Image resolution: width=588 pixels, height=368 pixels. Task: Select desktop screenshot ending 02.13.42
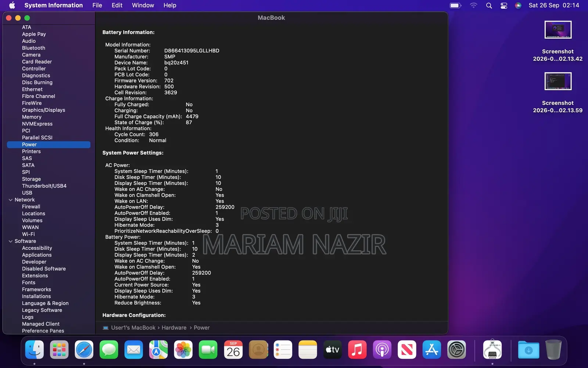557,29
